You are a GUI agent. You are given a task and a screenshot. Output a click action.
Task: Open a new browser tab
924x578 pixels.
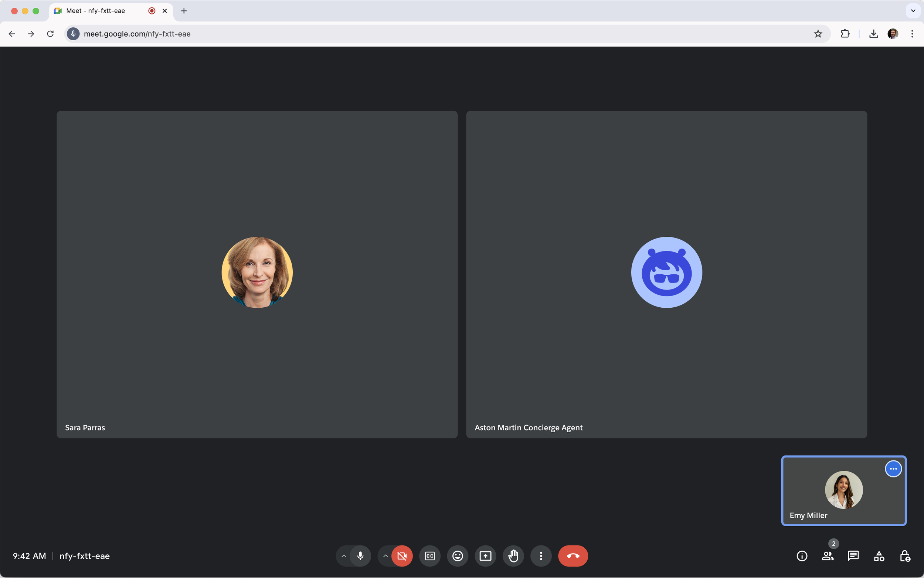point(184,11)
